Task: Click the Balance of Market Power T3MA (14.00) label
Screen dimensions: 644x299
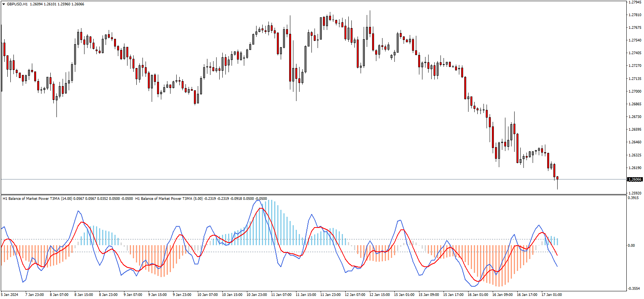Action: (x=37, y=199)
